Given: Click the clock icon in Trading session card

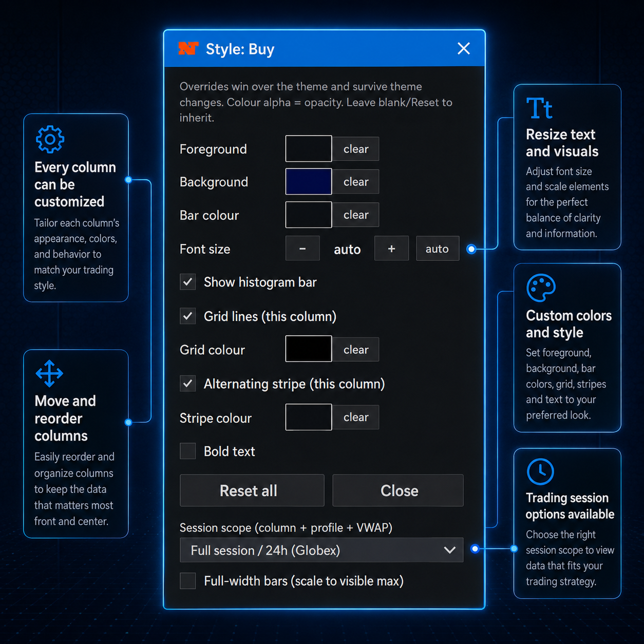Looking at the screenshot, I should click(540, 471).
